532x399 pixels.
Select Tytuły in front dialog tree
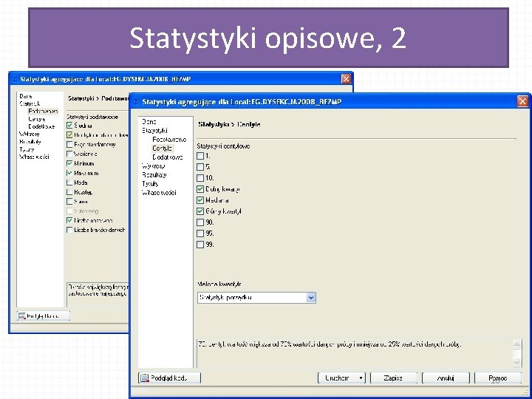tap(150, 183)
